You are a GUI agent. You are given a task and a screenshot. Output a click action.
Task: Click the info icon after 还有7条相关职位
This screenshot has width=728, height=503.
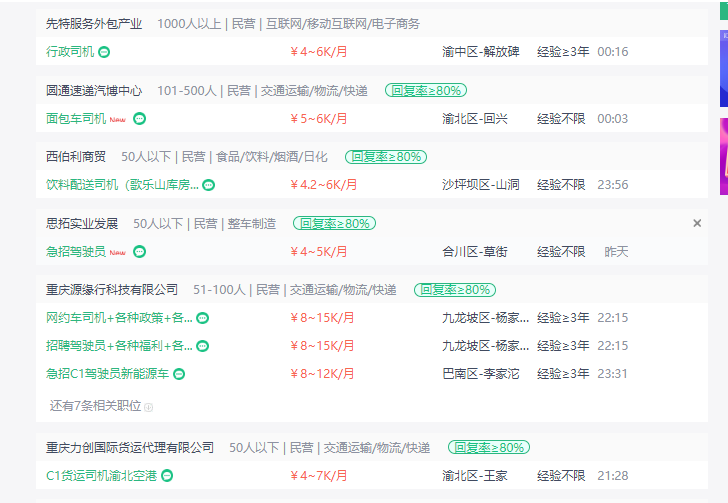[149, 407]
